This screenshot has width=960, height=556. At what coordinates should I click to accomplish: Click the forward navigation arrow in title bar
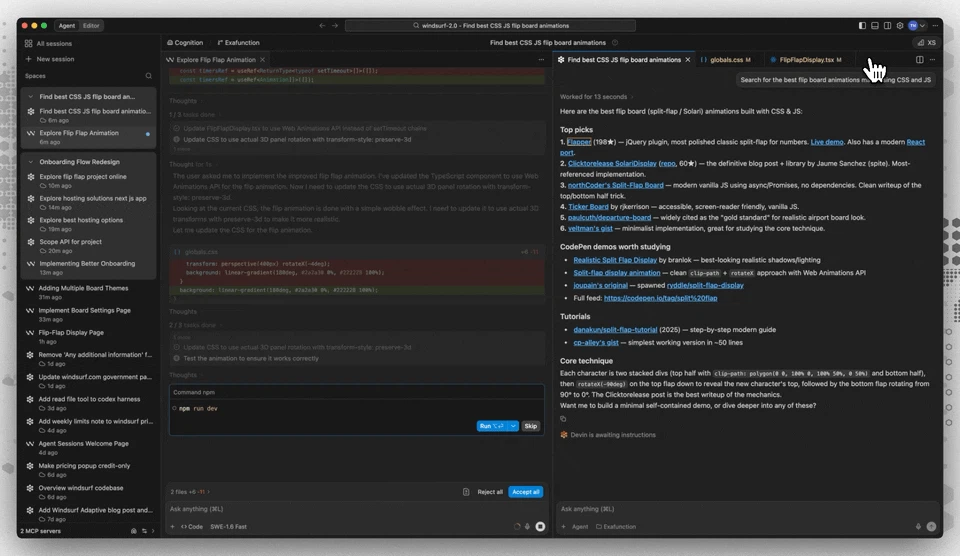click(x=334, y=26)
